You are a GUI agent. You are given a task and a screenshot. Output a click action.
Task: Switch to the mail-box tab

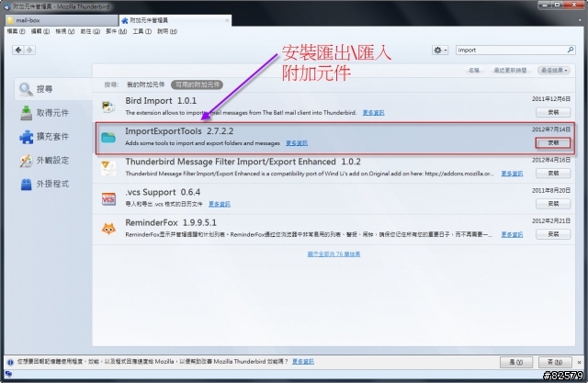pos(62,20)
